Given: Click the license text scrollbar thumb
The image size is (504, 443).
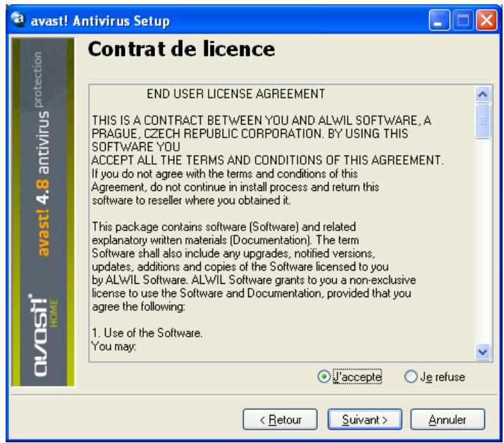Looking at the screenshot, I should [482, 121].
